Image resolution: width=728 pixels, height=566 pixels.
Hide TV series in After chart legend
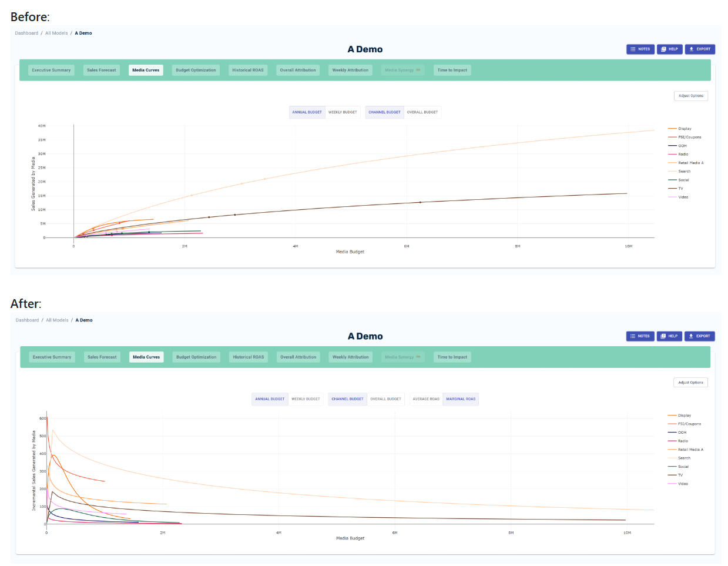tap(676, 475)
